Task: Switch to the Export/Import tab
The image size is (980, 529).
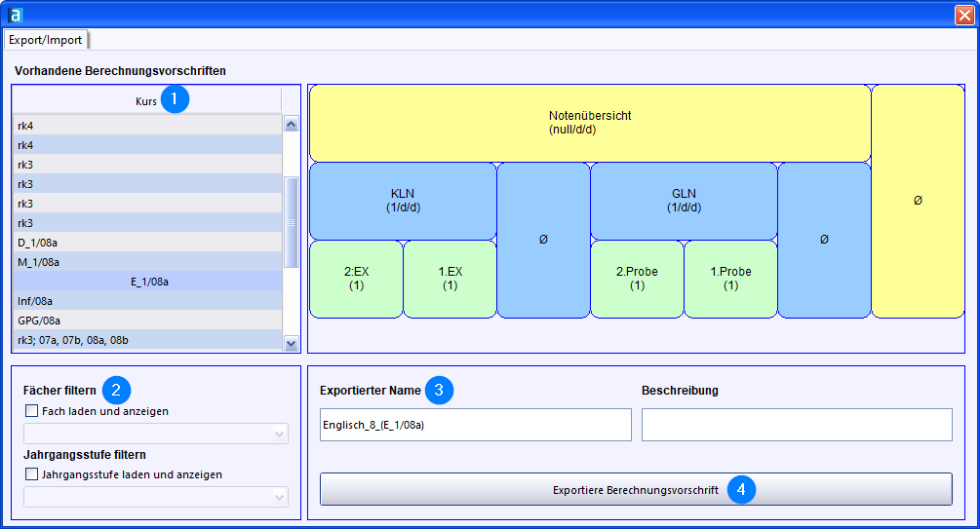Action: pyautogui.click(x=45, y=40)
